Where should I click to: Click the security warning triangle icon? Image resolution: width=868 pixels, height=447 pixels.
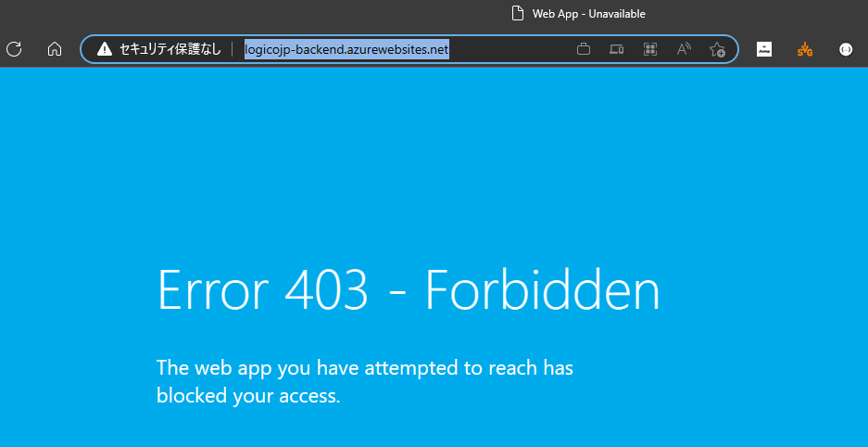point(105,49)
